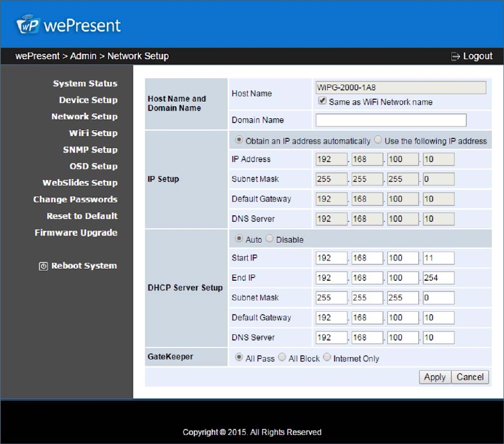Click the GateKeeper label
The width and height of the screenshot is (504, 444).
(170, 356)
